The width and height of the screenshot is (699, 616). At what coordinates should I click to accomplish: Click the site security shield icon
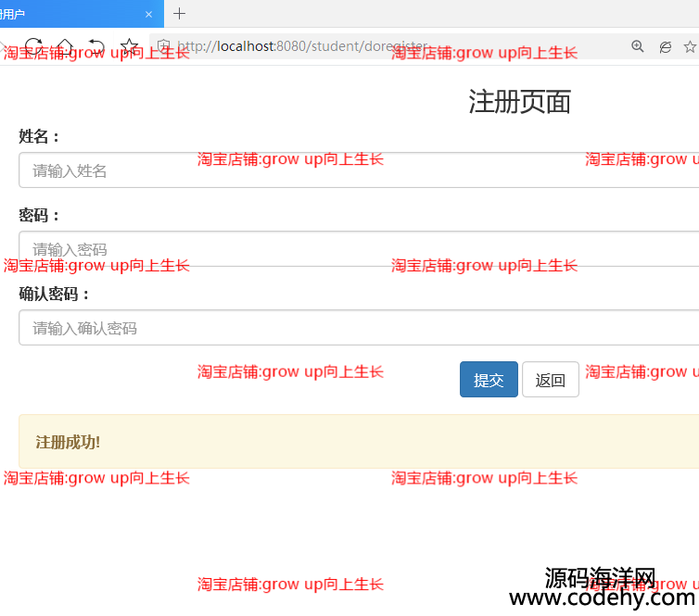click(163, 45)
